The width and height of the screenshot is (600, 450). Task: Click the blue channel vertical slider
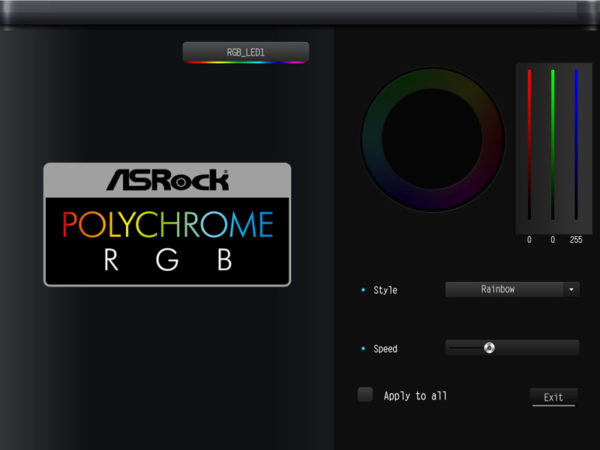point(576,145)
